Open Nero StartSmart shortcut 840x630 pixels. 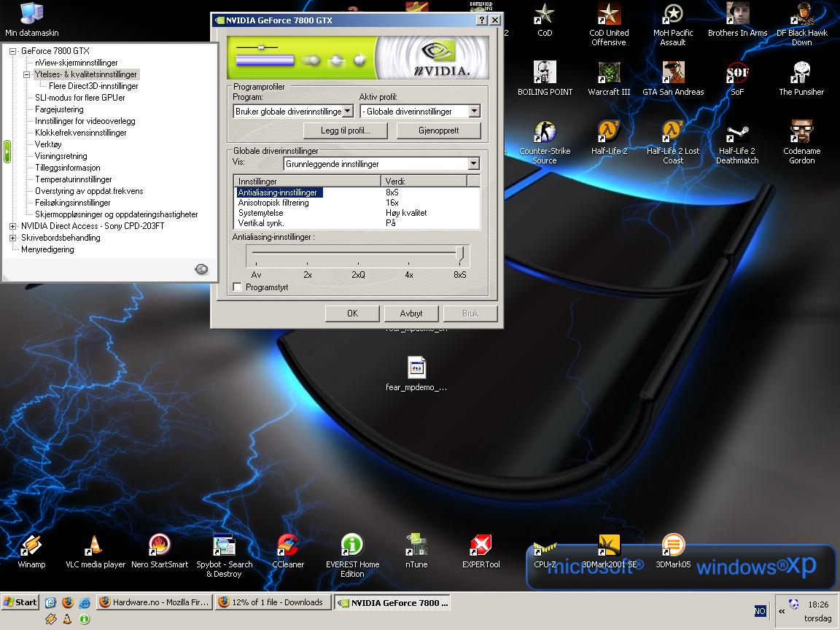click(160, 551)
